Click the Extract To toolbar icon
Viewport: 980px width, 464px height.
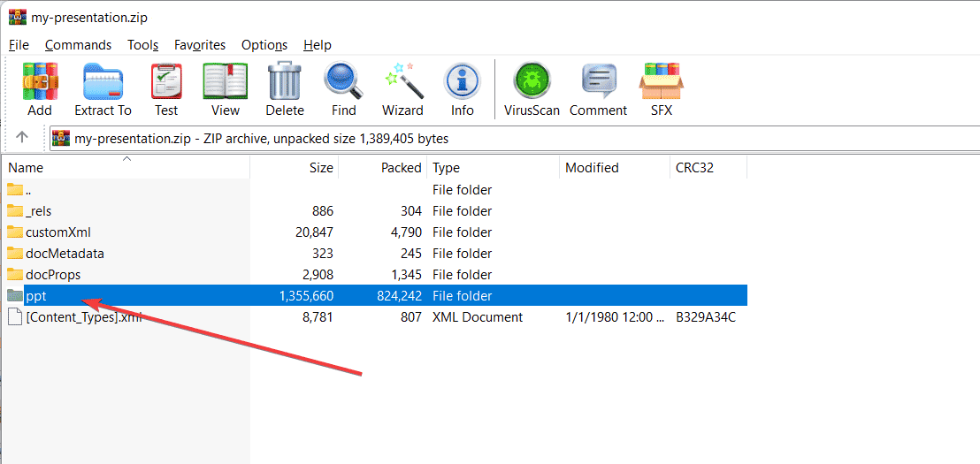[x=103, y=82]
